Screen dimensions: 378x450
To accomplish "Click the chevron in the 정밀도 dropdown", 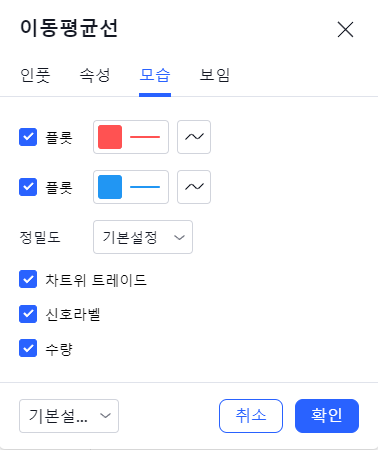I will 179,237.
